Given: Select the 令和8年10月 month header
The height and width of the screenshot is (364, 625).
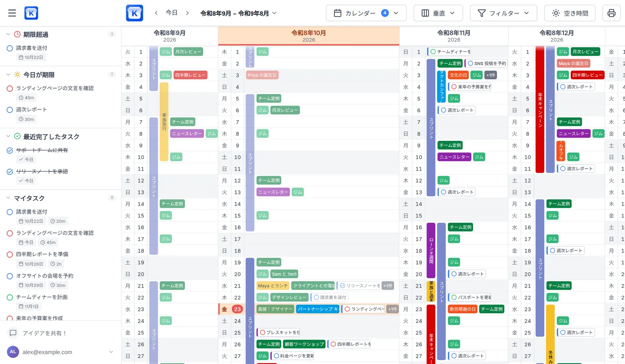Looking at the screenshot, I should click(309, 36).
